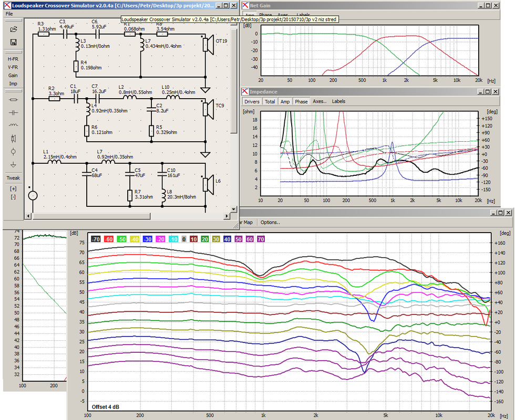Select the inductor coil component tool
The image size is (515, 420).
[14, 125]
